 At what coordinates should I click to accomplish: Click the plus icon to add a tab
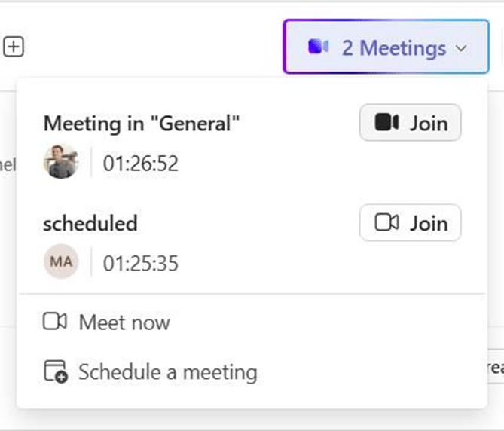coord(14,47)
